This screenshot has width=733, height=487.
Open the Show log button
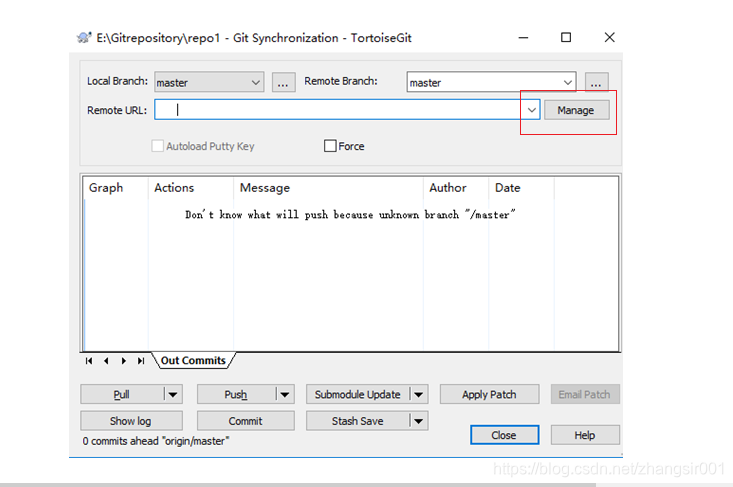pyautogui.click(x=131, y=421)
